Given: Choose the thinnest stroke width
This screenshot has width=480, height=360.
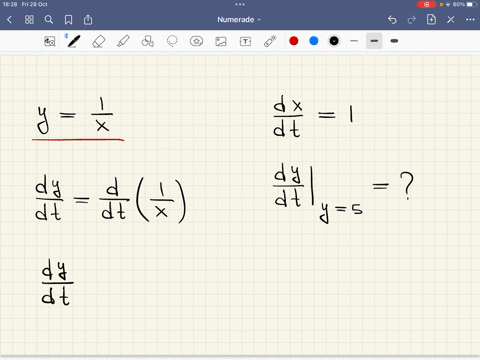Looking at the screenshot, I should pyautogui.click(x=354, y=41).
